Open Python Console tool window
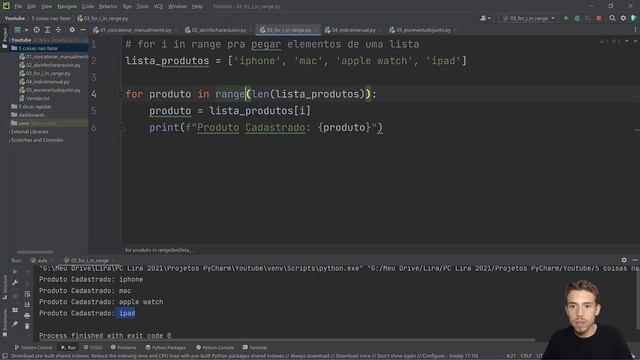 215,348
